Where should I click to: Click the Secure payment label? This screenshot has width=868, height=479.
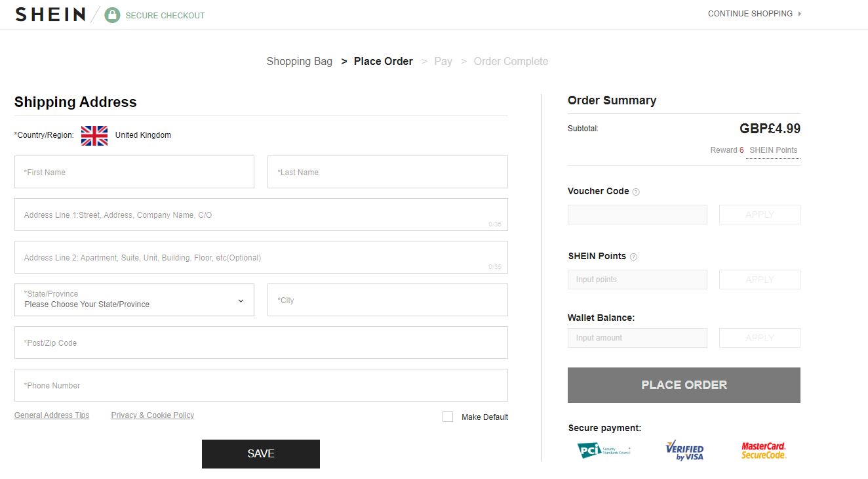pyautogui.click(x=604, y=428)
